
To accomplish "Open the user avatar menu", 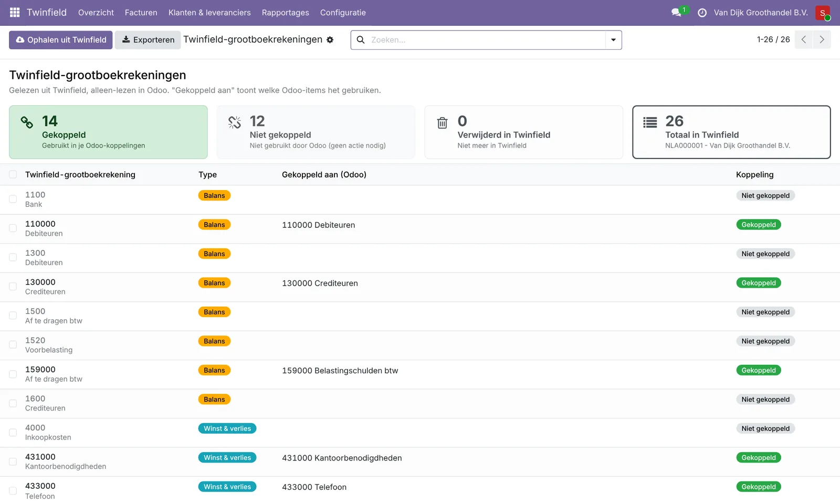I will click(823, 13).
